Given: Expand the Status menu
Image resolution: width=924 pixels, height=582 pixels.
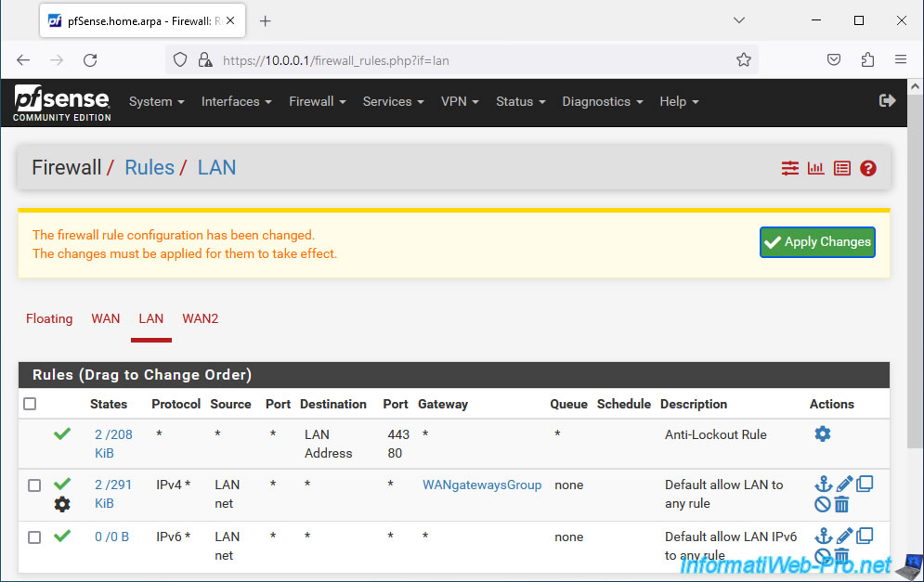Looking at the screenshot, I should (x=520, y=101).
